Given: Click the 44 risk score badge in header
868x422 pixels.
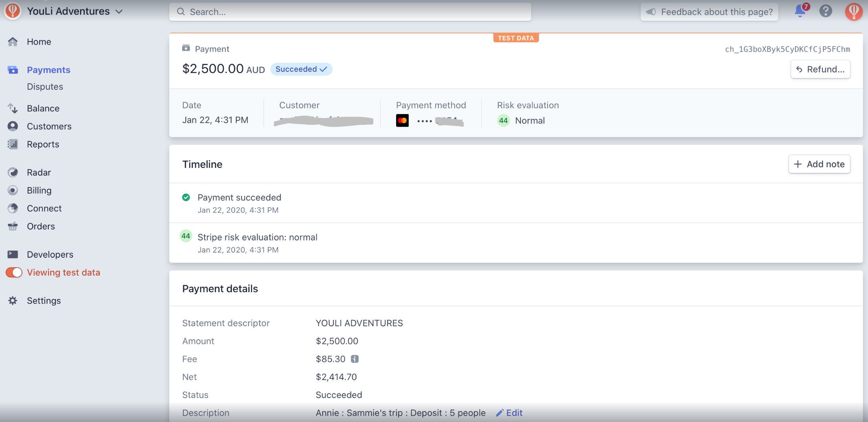Looking at the screenshot, I should 503,120.
